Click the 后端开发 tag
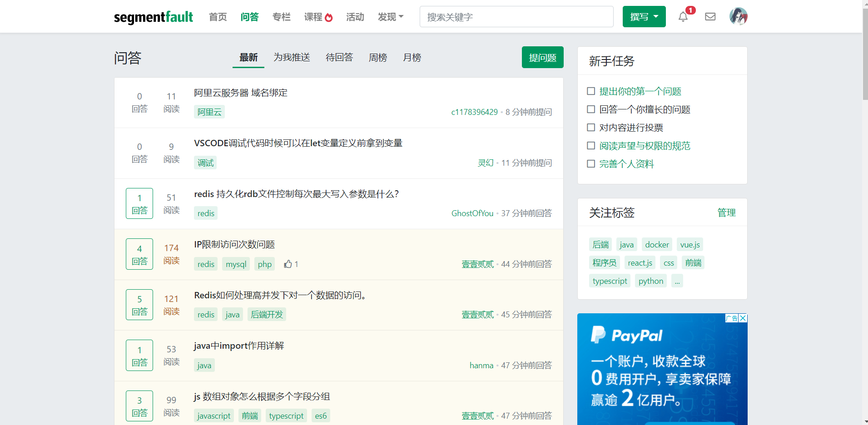 click(x=267, y=315)
